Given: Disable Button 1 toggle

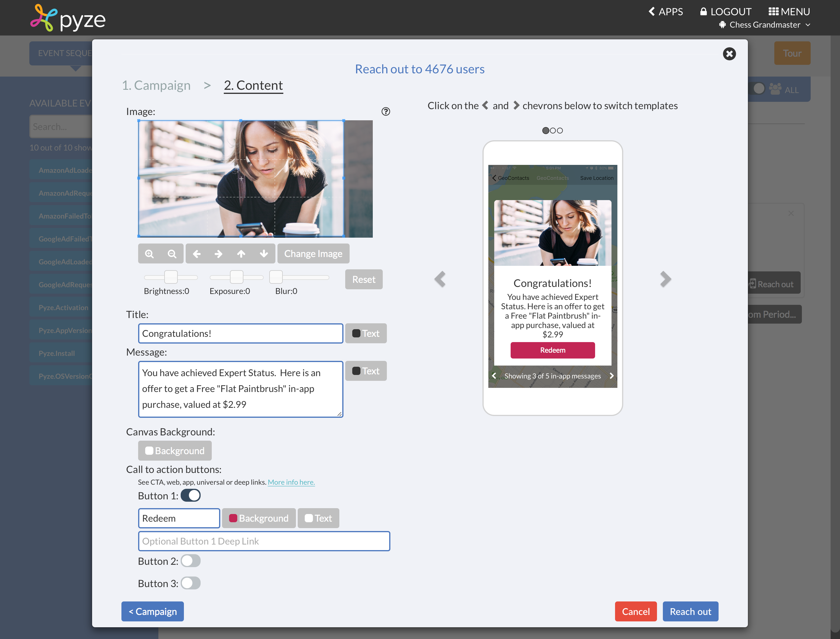Looking at the screenshot, I should point(191,495).
